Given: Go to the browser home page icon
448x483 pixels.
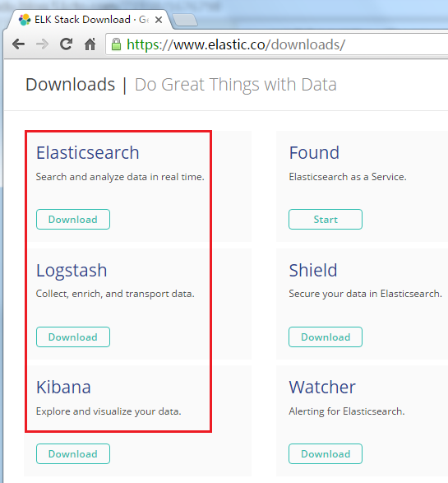Looking at the screenshot, I should pyautogui.click(x=90, y=44).
